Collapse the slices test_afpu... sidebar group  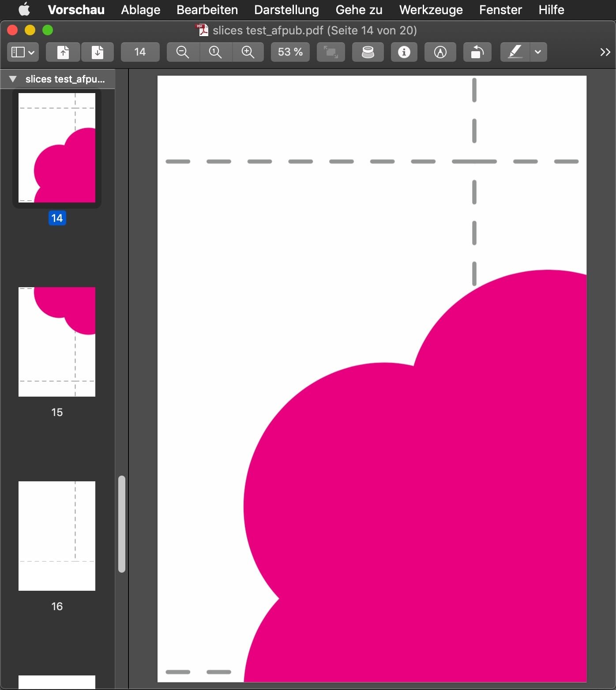[13, 79]
